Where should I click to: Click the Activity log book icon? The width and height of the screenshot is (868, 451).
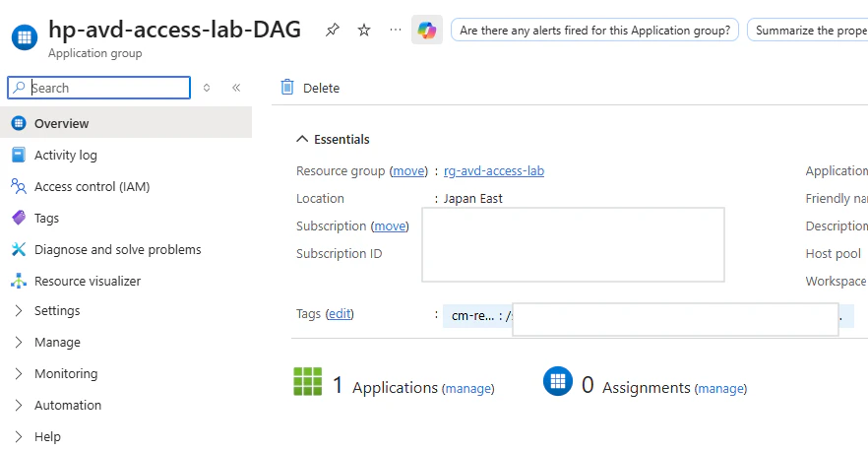pos(19,155)
